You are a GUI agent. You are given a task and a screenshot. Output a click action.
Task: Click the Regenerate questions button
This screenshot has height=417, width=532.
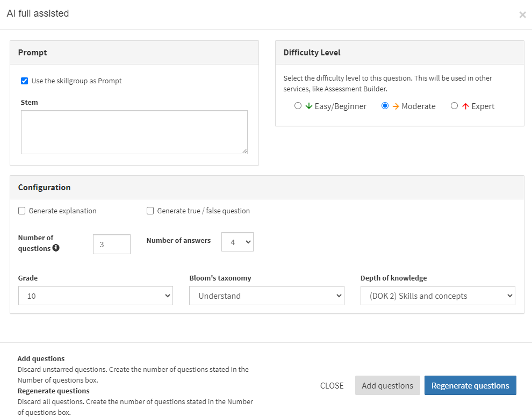(x=470, y=385)
